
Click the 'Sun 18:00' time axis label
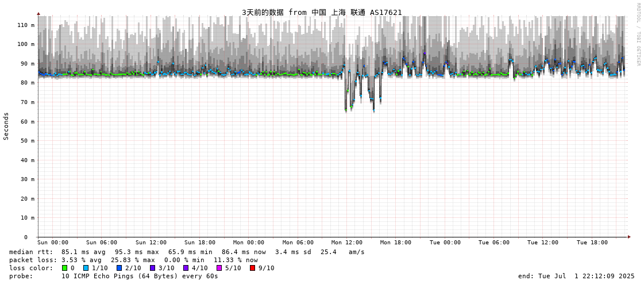[x=199, y=243]
